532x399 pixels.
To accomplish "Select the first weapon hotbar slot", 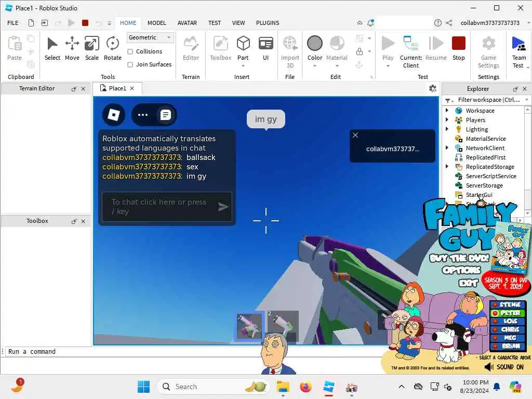I will click(250, 325).
